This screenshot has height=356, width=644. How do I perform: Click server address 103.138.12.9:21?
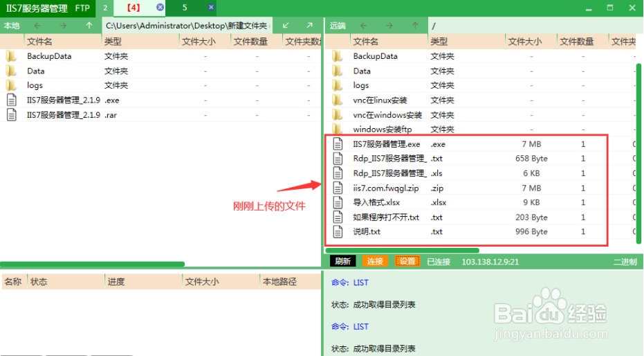click(490, 262)
